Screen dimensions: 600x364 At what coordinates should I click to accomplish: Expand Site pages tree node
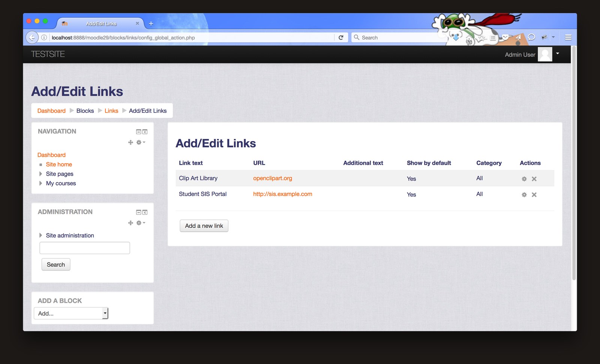[40, 174]
